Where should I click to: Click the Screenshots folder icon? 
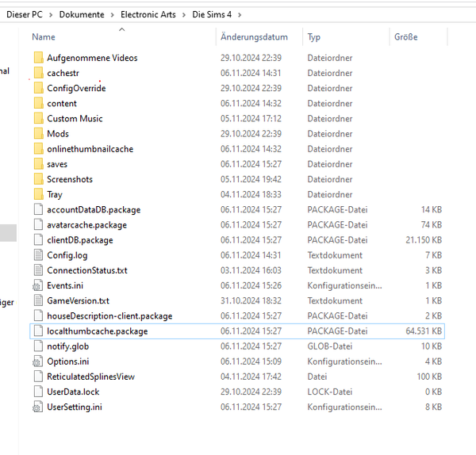click(39, 179)
